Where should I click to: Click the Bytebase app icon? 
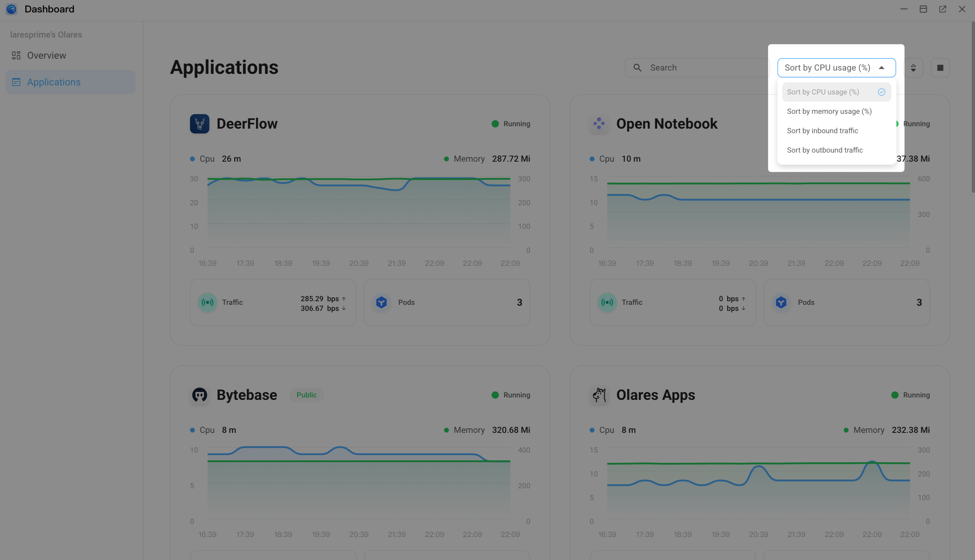pyautogui.click(x=200, y=395)
